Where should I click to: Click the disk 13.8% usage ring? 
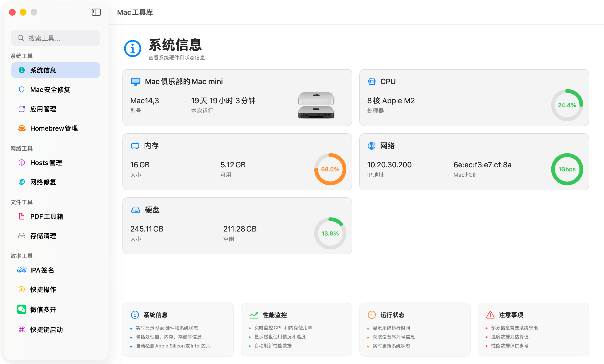[330, 233]
